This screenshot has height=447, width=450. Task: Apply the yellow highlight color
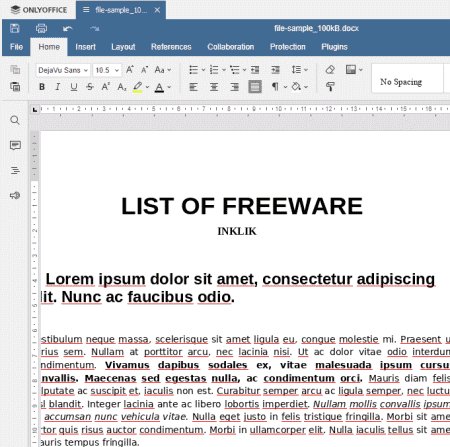pos(138,87)
